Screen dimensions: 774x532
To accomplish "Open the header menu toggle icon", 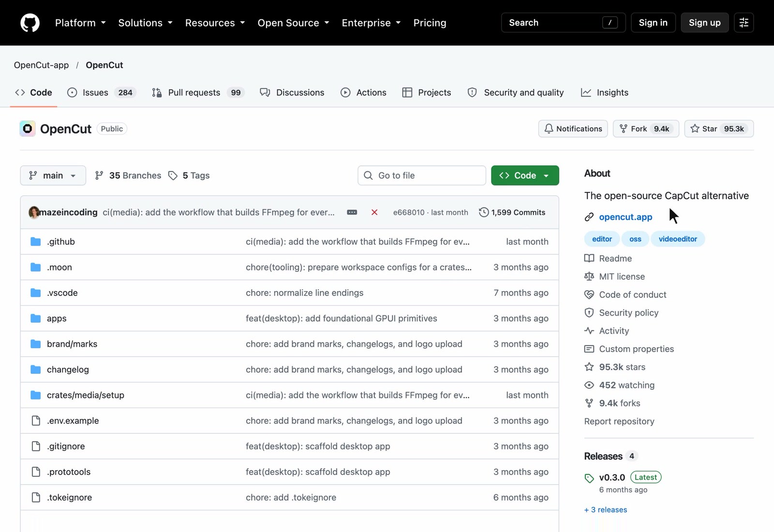I will coord(744,23).
